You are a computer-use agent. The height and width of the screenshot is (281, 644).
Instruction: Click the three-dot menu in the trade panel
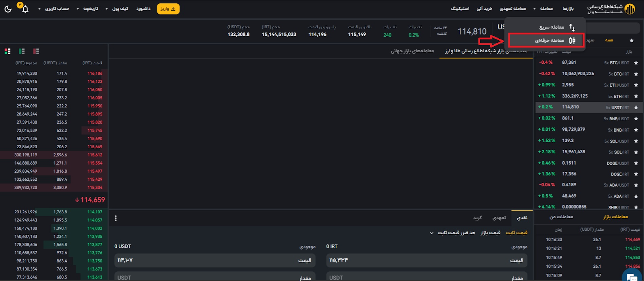[116, 218]
